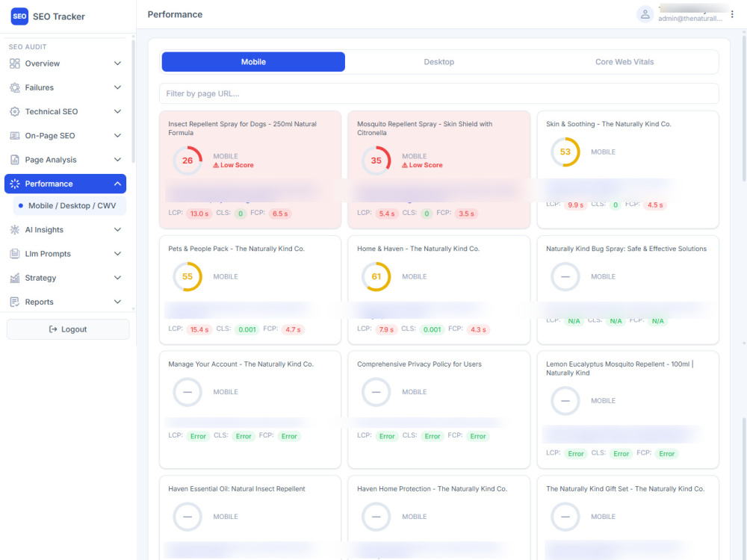Viewport: 747px width, 560px height.
Task: Click the Failures gear icon
Action: tap(15, 87)
